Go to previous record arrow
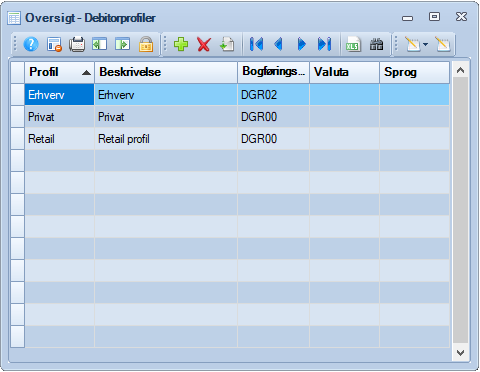This screenshot has height=372, width=480. point(278,44)
